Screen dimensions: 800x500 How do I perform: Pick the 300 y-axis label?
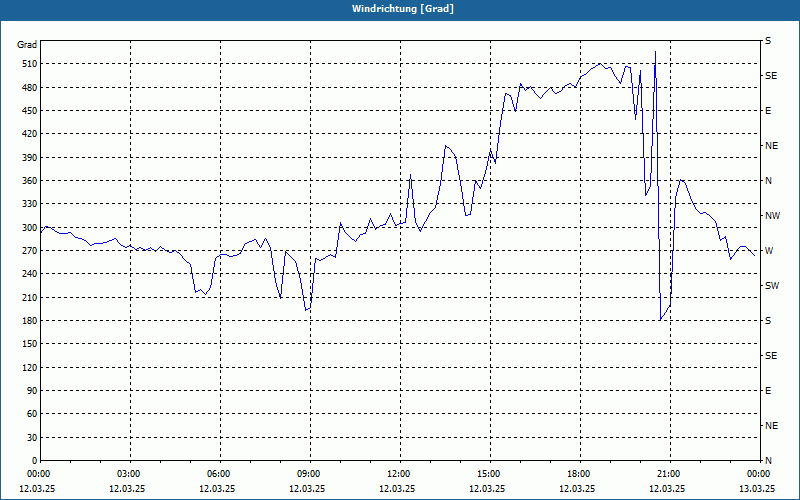point(31,227)
